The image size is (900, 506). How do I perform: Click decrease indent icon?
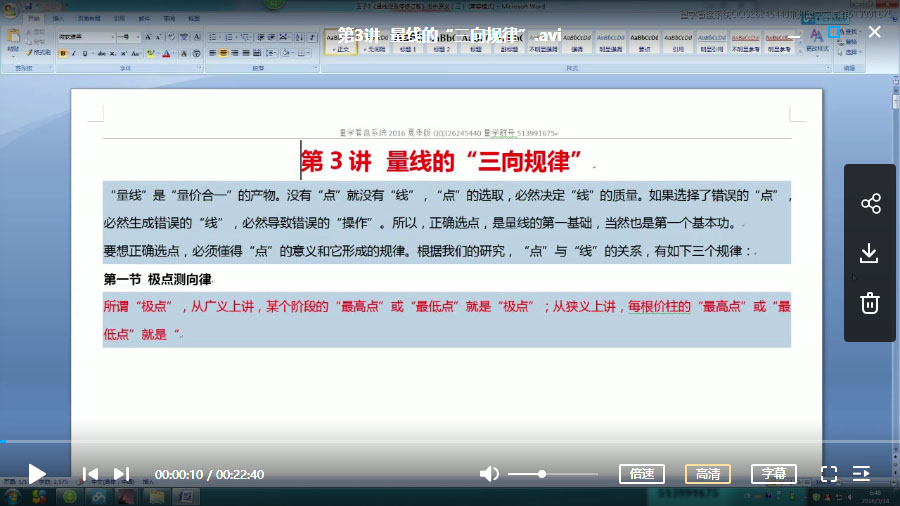(x=261, y=37)
